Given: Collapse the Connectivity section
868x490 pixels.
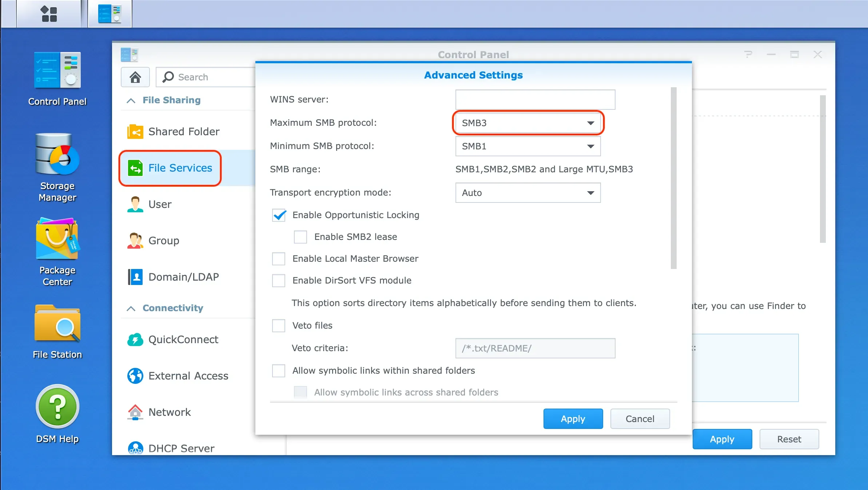Looking at the screenshot, I should [131, 308].
